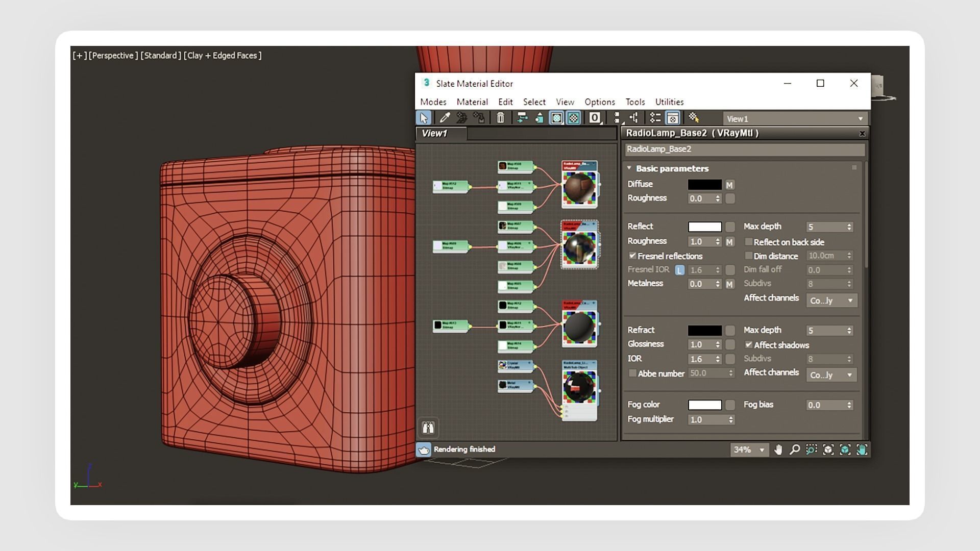Enable Reflect on back side

pyautogui.click(x=749, y=242)
